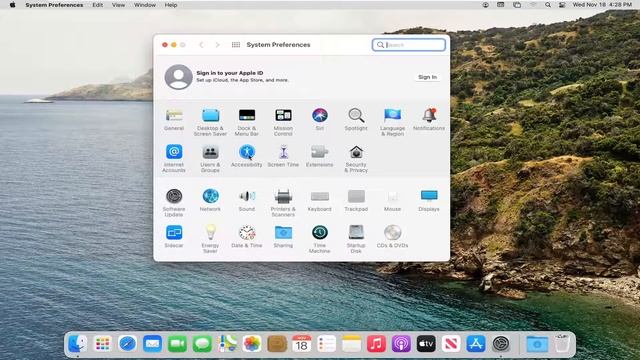Open Maps from the Dock
This screenshot has height=360, width=640.
click(227, 344)
